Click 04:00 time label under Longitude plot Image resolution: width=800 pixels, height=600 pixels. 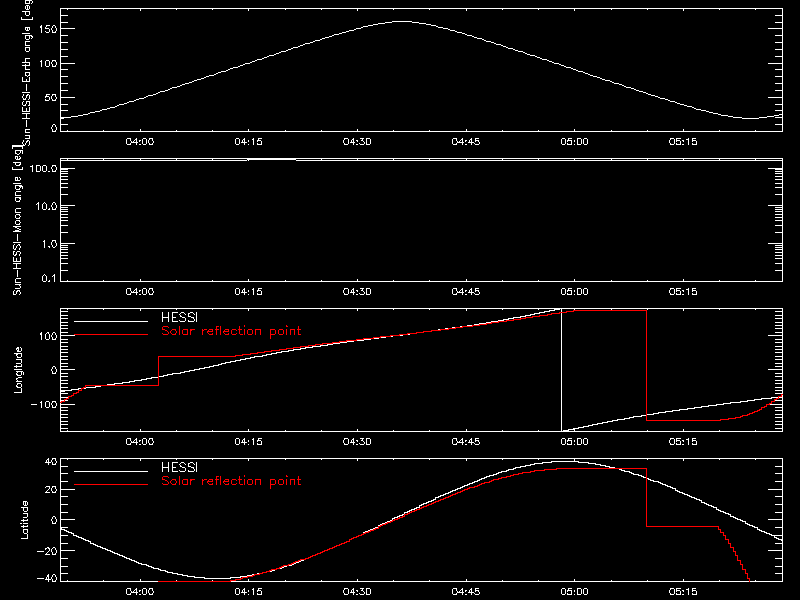click(140, 441)
